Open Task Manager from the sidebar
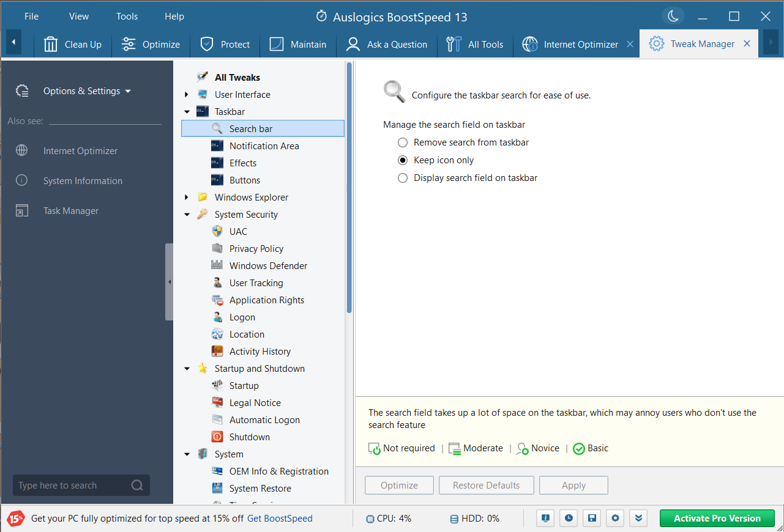This screenshot has height=532, width=784. [x=70, y=210]
